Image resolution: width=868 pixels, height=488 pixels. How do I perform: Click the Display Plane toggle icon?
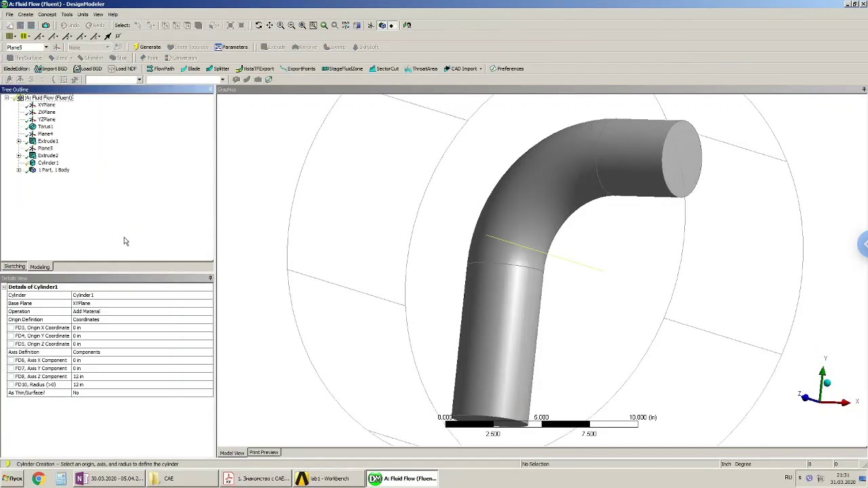pyautogui.click(x=370, y=25)
